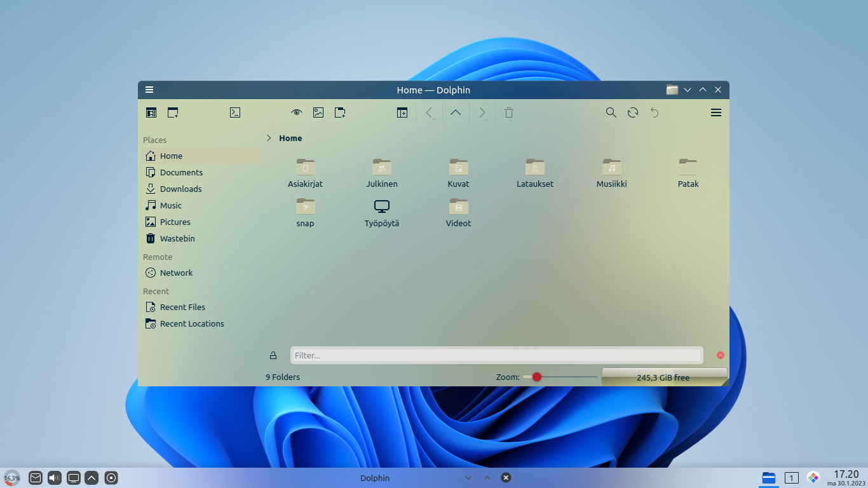This screenshot has width=868, height=488.
Task: Click inside the Filter text field
Action: 496,355
